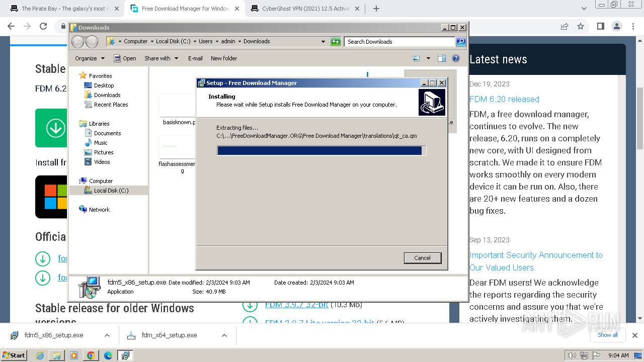Click the search magnifier in Downloads window

(x=460, y=42)
